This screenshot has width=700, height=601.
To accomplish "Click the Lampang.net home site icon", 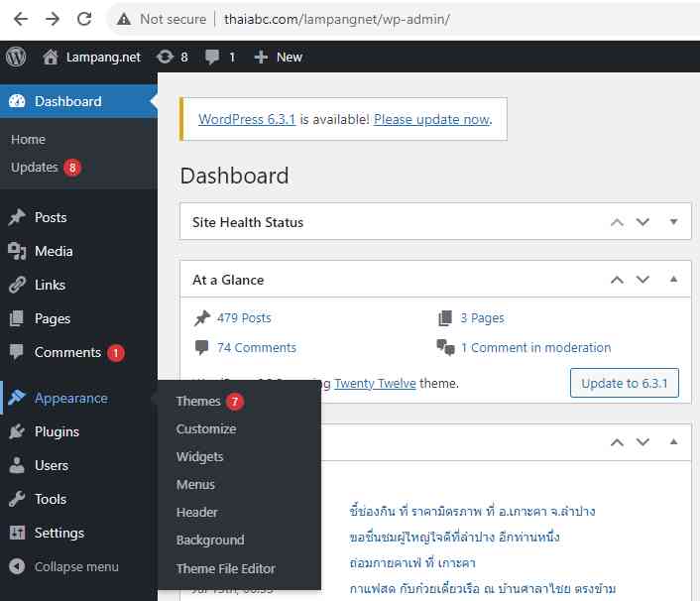I will (51, 57).
